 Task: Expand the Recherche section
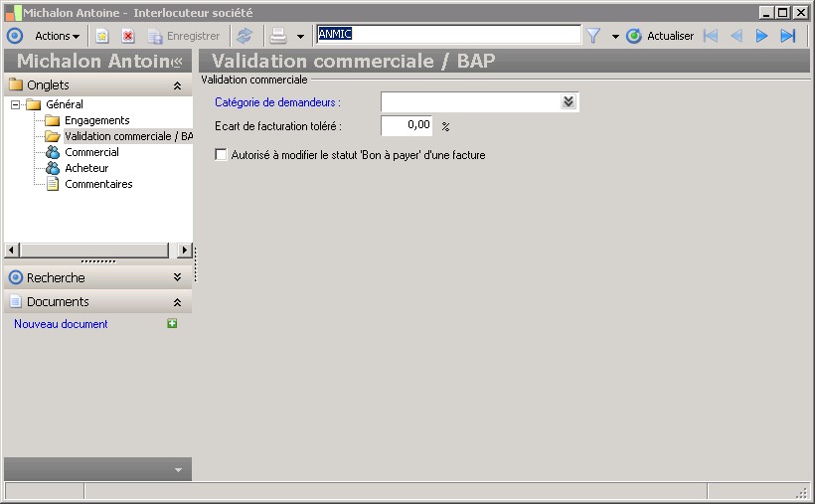point(177,277)
